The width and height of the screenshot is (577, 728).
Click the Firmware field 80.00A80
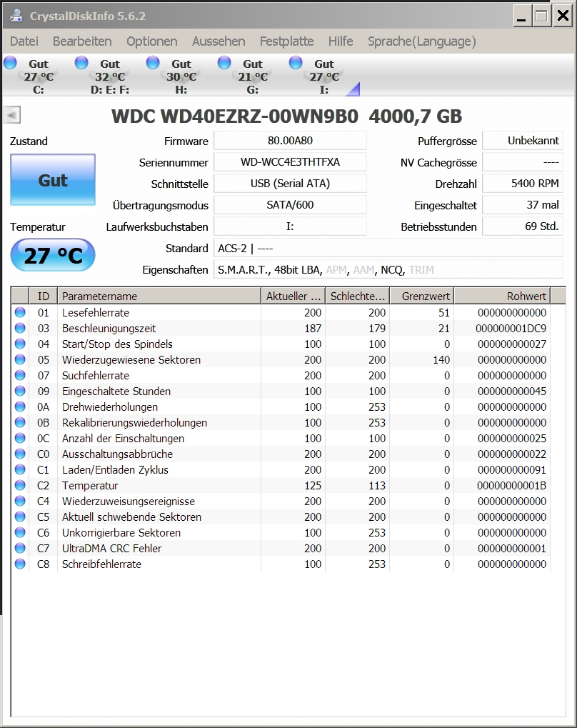click(290, 141)
